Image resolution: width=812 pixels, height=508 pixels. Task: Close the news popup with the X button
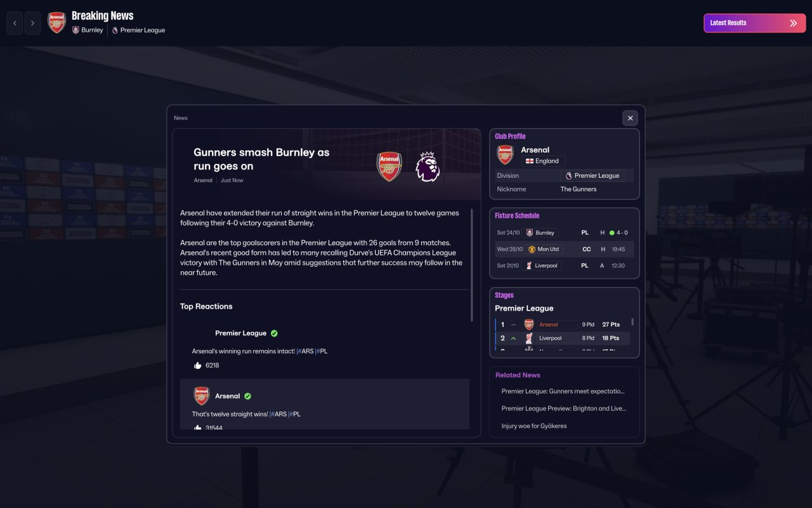(x=630, y=118)
